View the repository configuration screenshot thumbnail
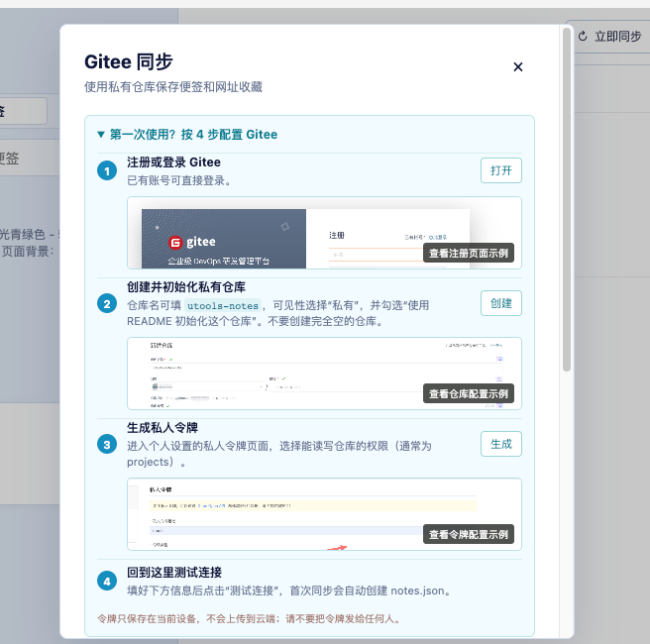Image resolution: width=650 pixels, height=644 pixels. pyautogui.click(x=324, y=374)
